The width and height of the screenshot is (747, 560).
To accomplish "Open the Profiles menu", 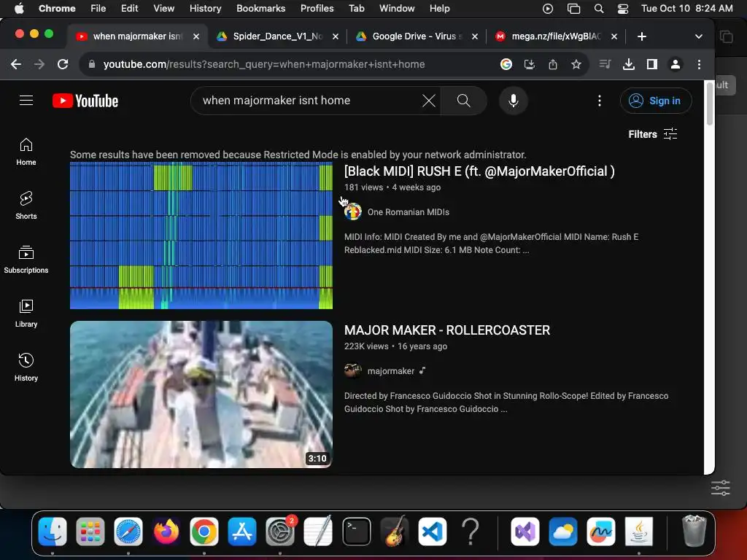I will coord(317,9).
